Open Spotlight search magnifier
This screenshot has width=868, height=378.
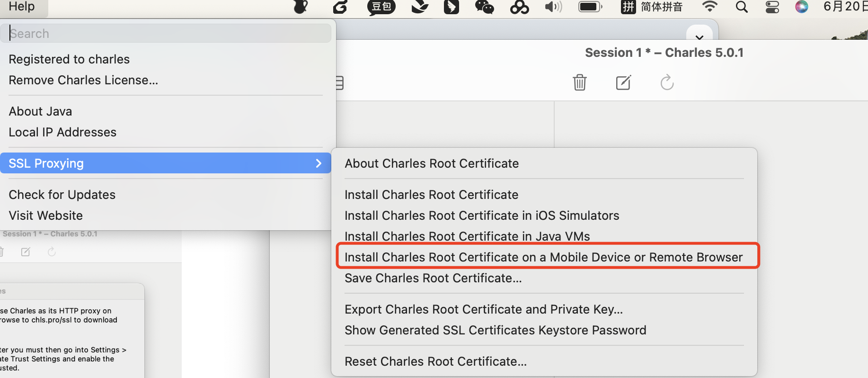point(742,7)
